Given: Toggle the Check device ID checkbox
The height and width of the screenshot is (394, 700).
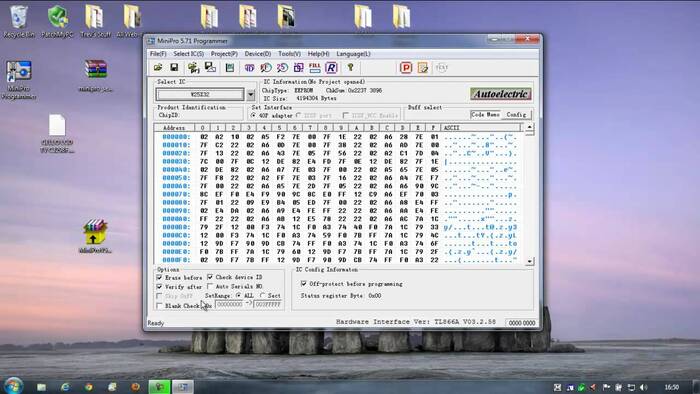Looking at the screenshot, I should click(x=210, y=277).
